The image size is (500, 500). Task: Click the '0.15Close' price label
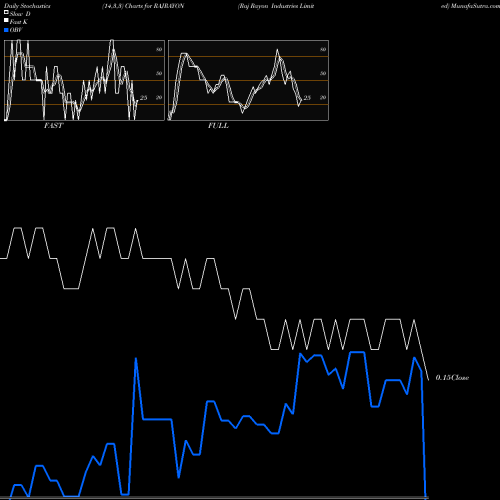pyautogui.click(x=452, y=377)
